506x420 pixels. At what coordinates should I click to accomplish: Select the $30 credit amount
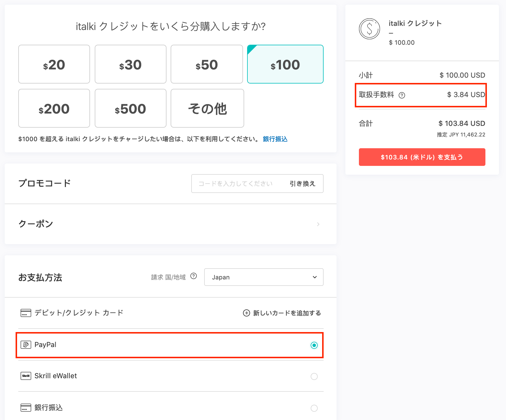tap(131, 64)
